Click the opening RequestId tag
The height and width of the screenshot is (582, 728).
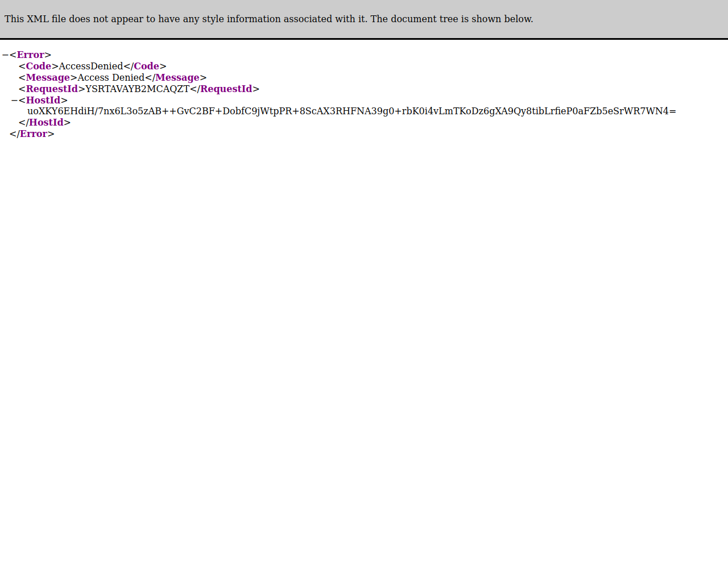(52, 89)
